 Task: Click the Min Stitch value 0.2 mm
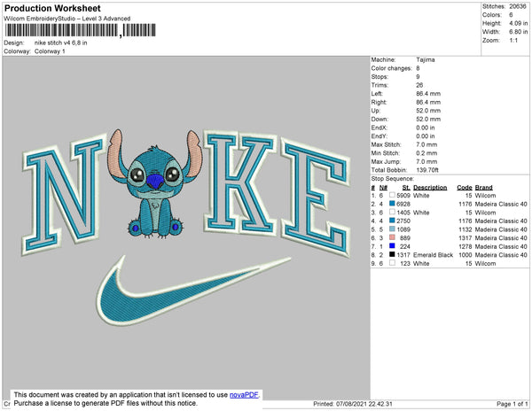click(x=426, y=153)
